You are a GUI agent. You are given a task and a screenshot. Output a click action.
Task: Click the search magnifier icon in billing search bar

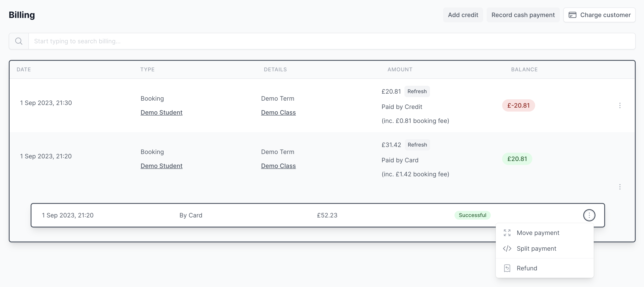pyautogui.click(x=19, y=41)
